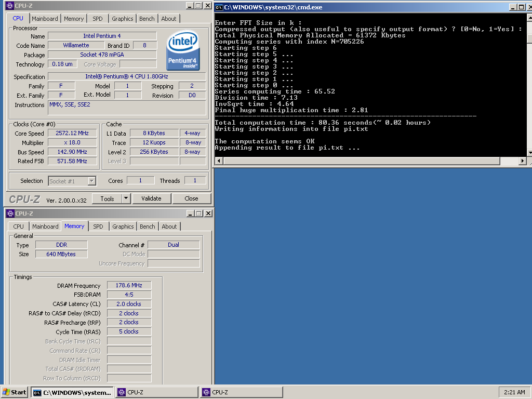Viewport: 532px width, 399px height.
Task: Click the CPU-Z app icon in top window title bar
Action: 10,6
